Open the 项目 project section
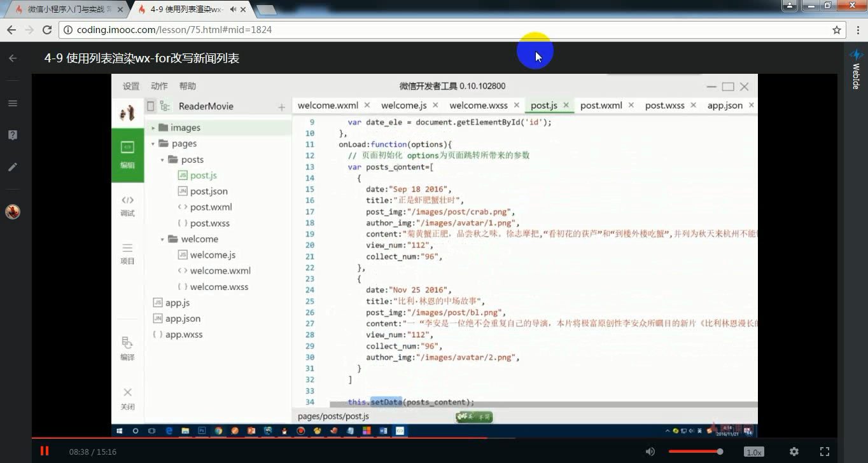The height and width of the screenshot is (463, 868). 127,253
